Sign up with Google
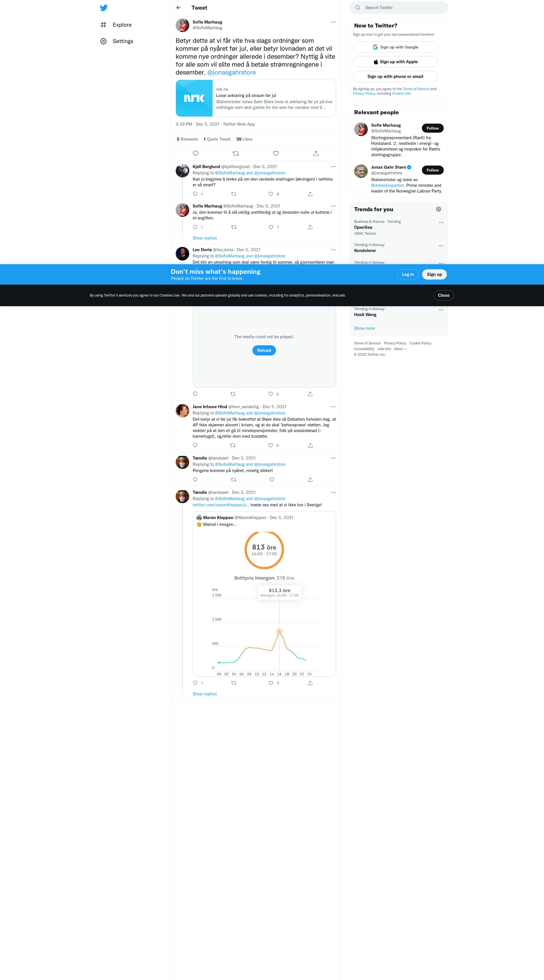Screen dimensions: 544x980 click(x=395, y=47)
